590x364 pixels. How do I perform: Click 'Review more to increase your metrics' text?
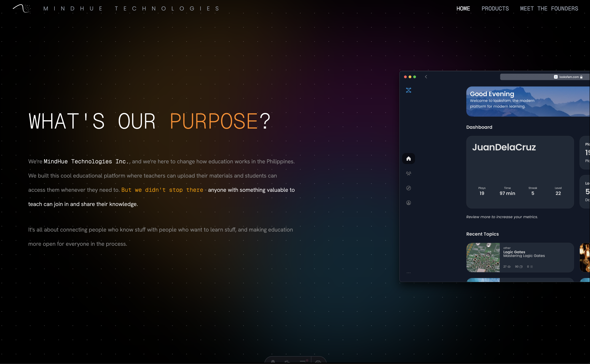pos(502,217)
